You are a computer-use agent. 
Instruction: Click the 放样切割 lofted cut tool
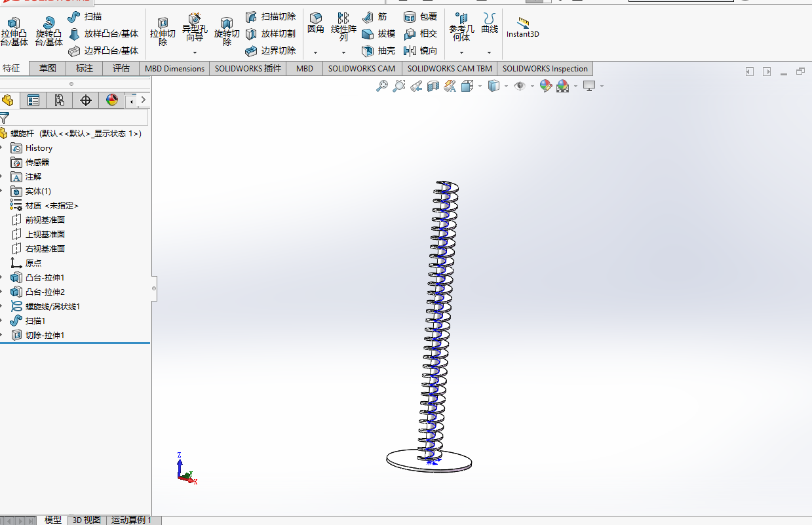(271, 33)
